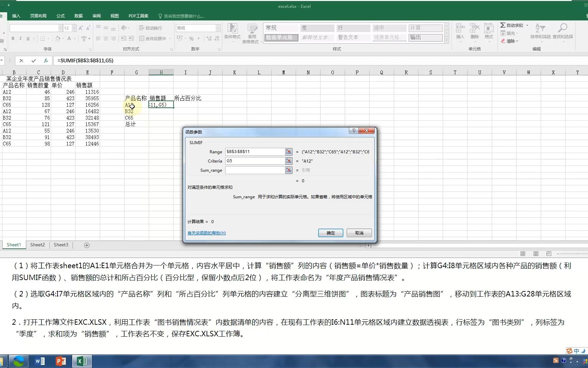This screenshot has height=368, width=588.
Task: Open the font size dropdown
Action: [74, 28]
